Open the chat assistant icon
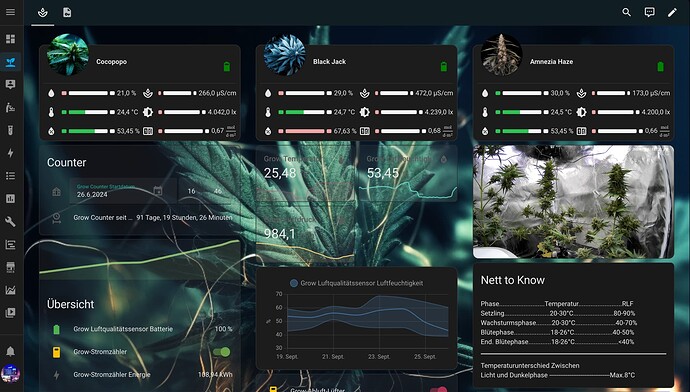 pyautogui.click(x=649, y=12)
